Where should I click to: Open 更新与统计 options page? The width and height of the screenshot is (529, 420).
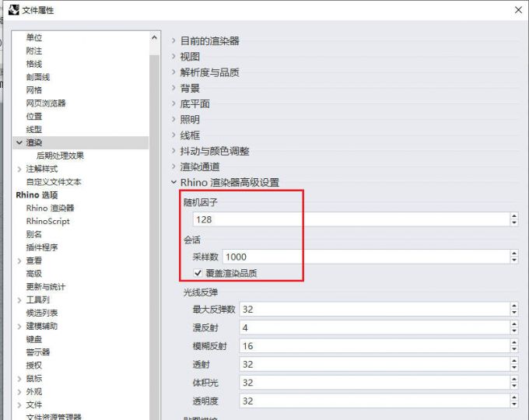click(46, 287)
